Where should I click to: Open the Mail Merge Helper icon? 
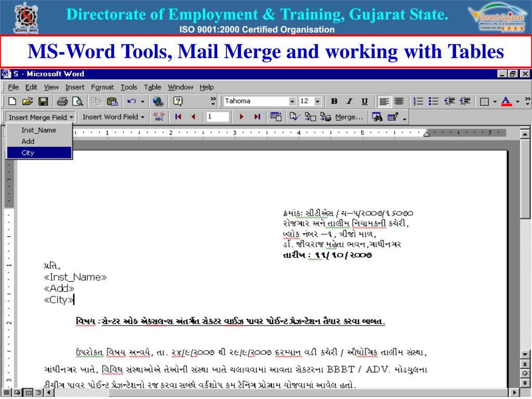[x=276, y=117]
